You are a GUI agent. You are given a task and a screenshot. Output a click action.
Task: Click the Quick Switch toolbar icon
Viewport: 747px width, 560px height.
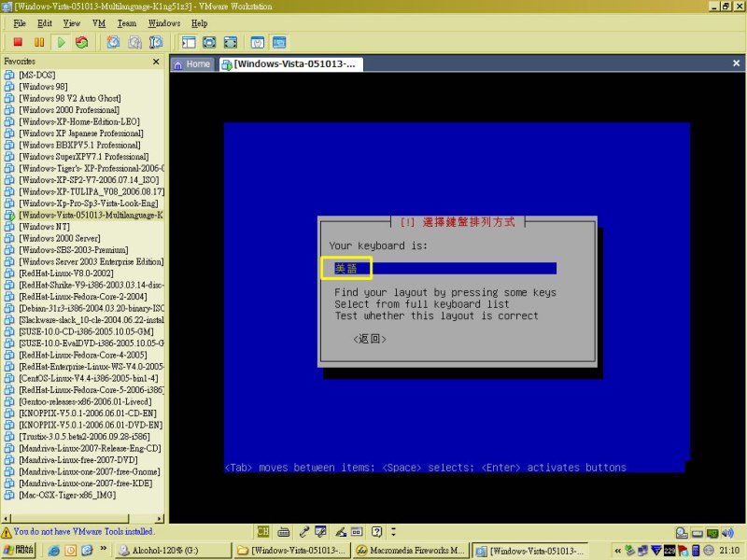click(x=230, y=42)
